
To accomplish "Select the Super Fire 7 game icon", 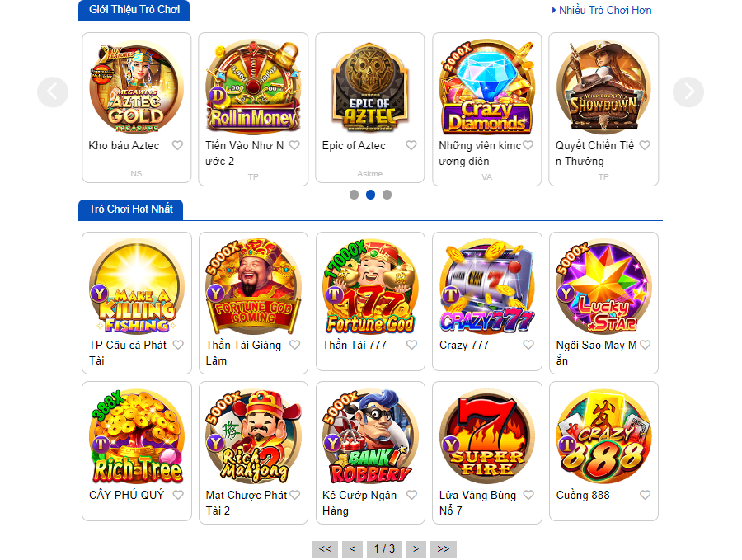I will click(x=487, y=437).
